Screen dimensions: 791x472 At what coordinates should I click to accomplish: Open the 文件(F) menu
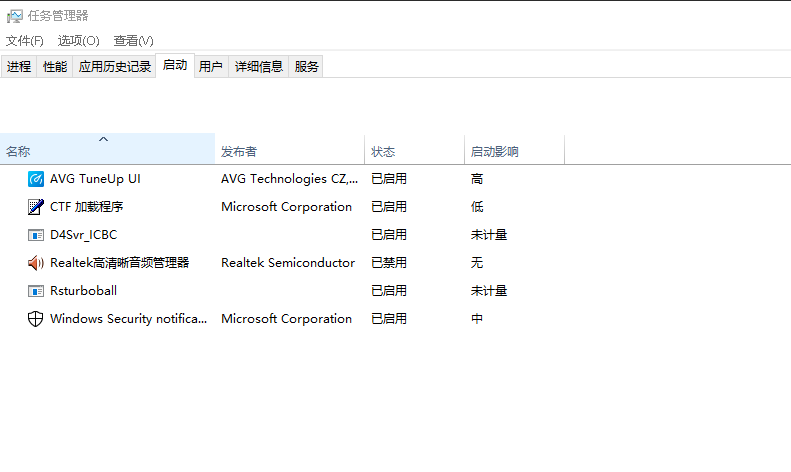(x=25, y=41)
